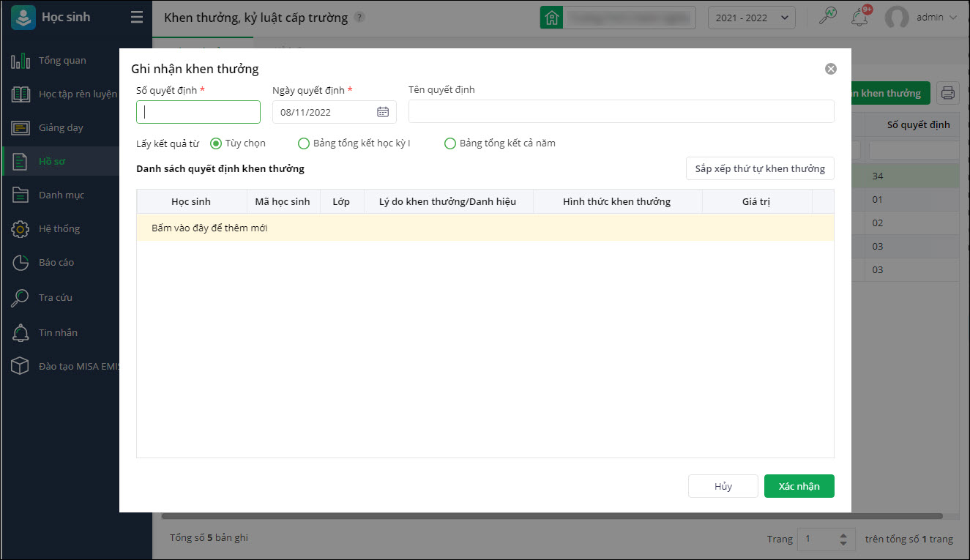Open Tổng quan from the sidebar
The width and height of the screenshot is (970, 560).
[62, 60]
